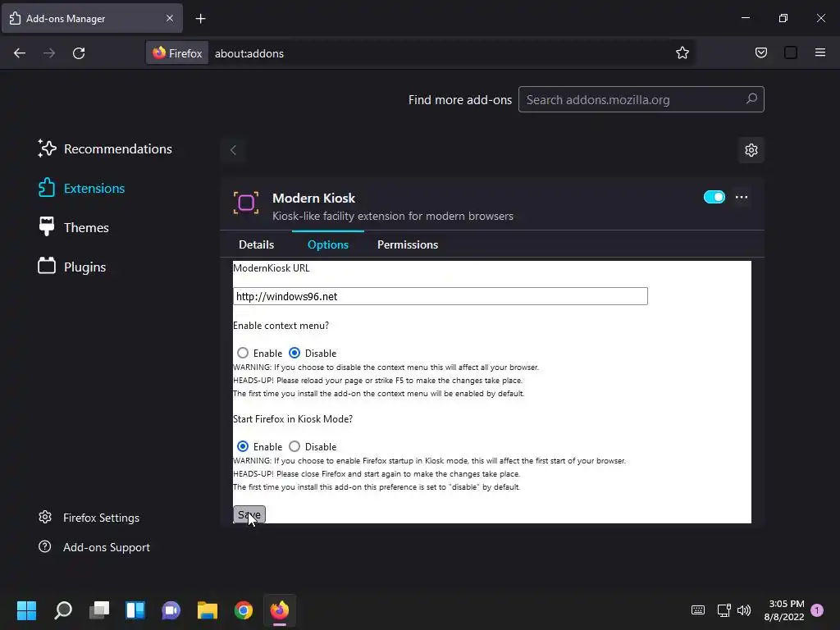Screen dimensions: 840x630
Task: Open Themes category
Action: point(73,227)
